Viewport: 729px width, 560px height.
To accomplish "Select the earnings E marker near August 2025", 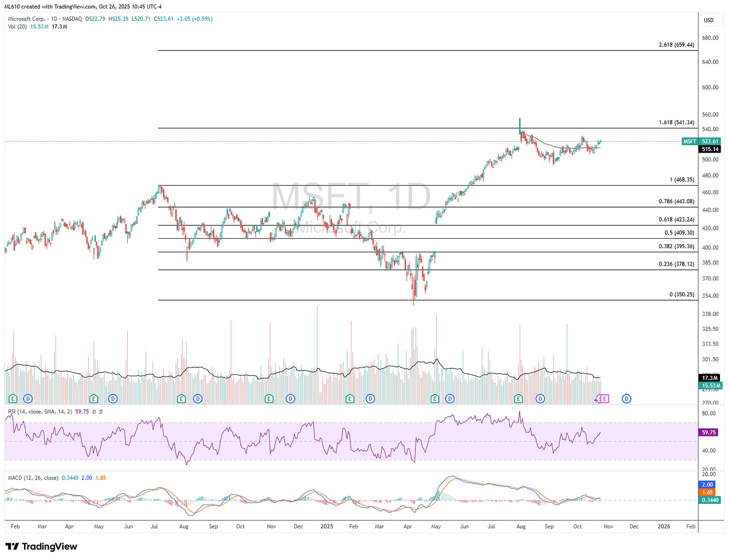I will pyautogui.click(x=519, y=399).
